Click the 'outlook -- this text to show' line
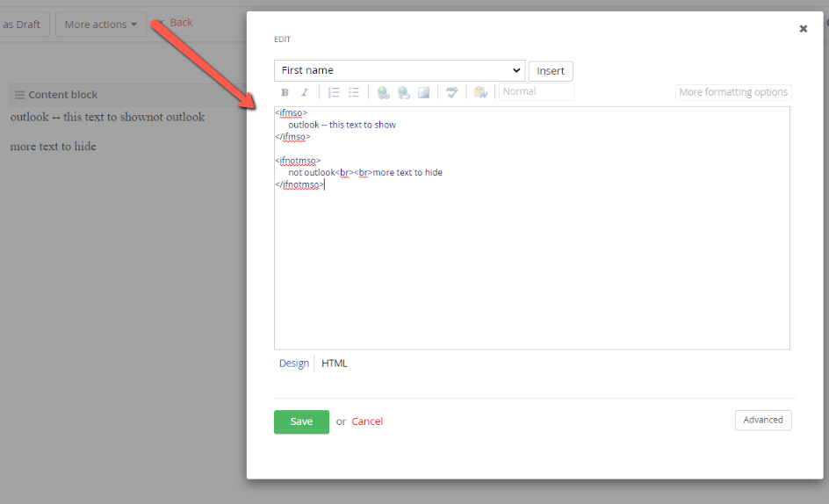The image size is (829, 504). [342, 125]
